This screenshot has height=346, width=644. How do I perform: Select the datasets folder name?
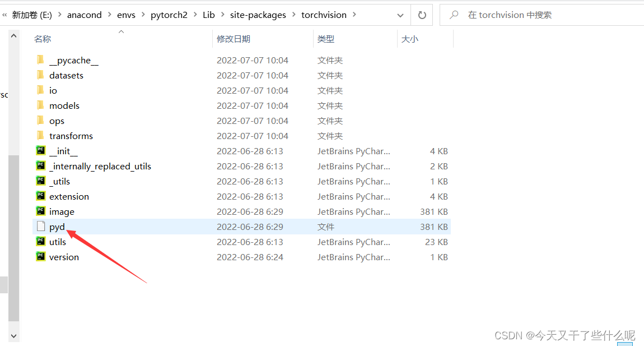[66, 75]
